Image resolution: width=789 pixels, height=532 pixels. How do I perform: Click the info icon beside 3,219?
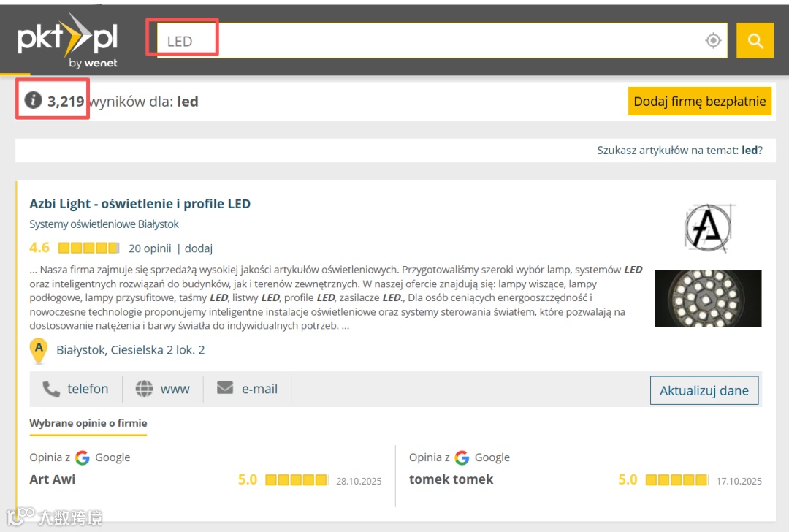[x=33, y=100]
